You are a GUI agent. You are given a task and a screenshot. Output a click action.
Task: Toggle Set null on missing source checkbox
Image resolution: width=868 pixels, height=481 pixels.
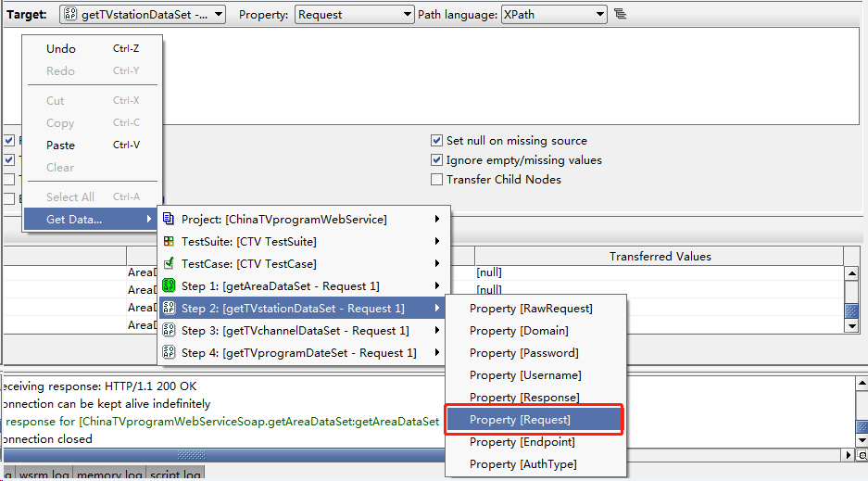click(x=436, y=141)
